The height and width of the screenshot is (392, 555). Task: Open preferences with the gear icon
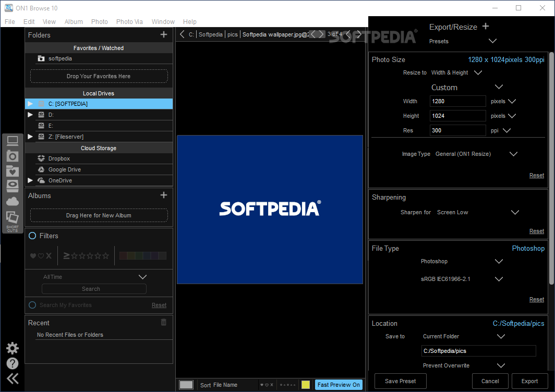pos(13,348)
